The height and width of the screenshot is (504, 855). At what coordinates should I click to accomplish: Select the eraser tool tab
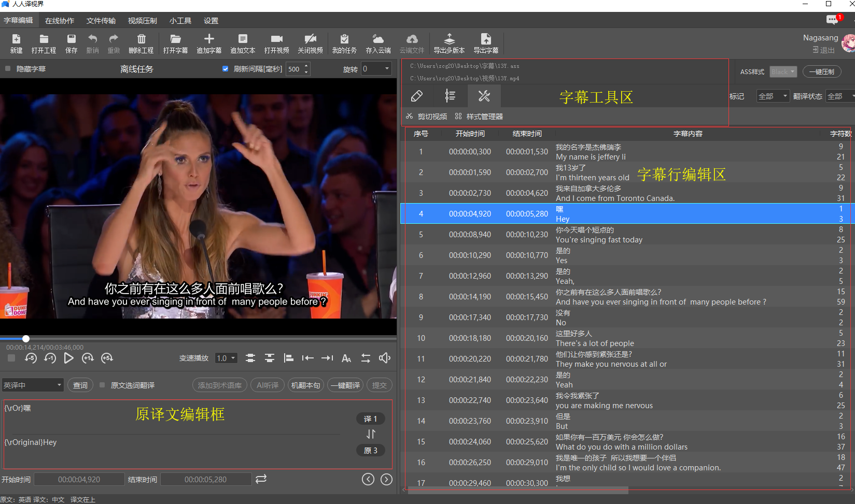(x=417, y=96)
